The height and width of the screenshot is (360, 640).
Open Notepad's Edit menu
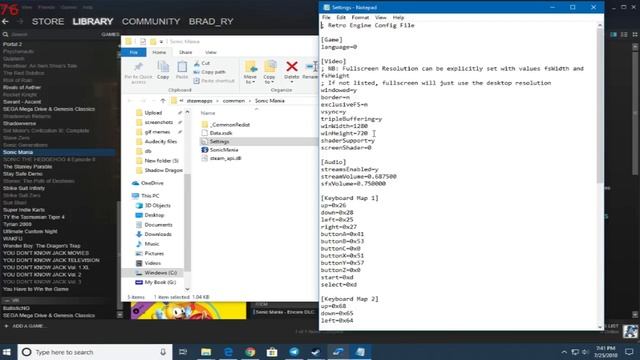tap(341, 18)
